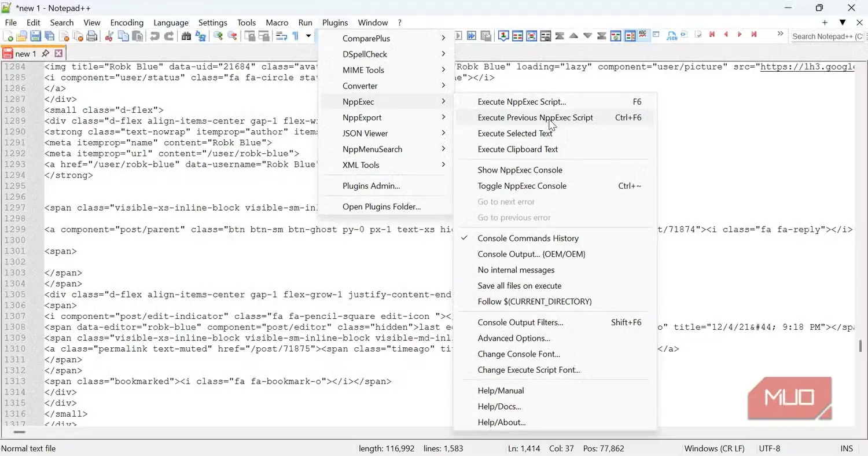
Task: Close the new 1 tab with its red X
Action: (58, 53)
